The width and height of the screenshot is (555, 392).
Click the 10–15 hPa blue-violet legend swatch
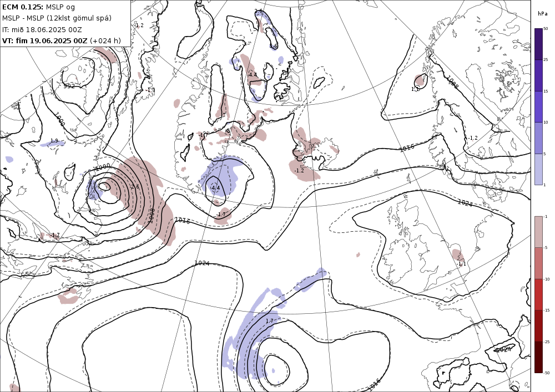tap(538, 107)
